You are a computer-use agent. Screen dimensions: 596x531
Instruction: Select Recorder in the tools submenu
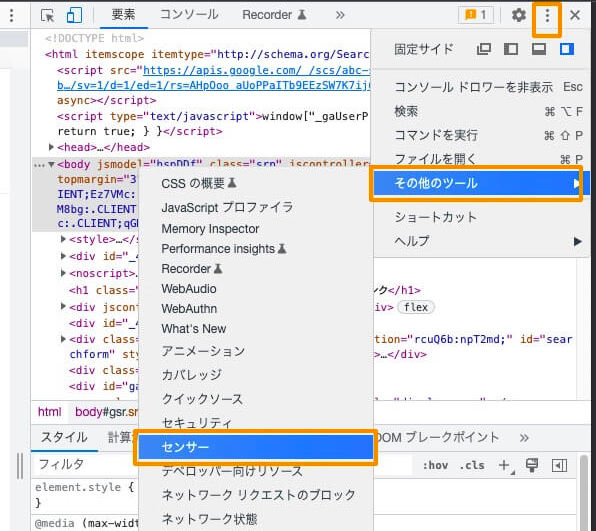pyautogui.click(x=255, y=269)
